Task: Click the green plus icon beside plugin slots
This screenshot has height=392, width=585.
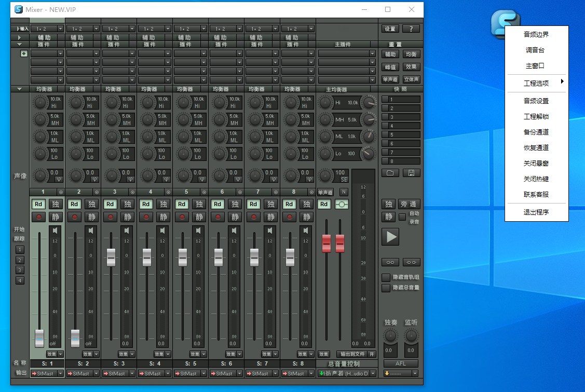Action: tap(24, 54)
